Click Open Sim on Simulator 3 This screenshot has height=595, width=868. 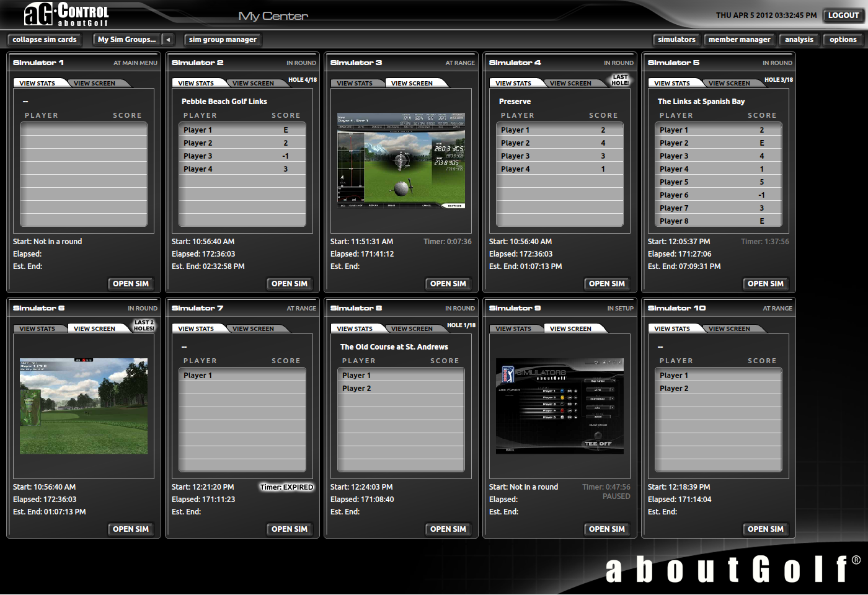(448, 284)
